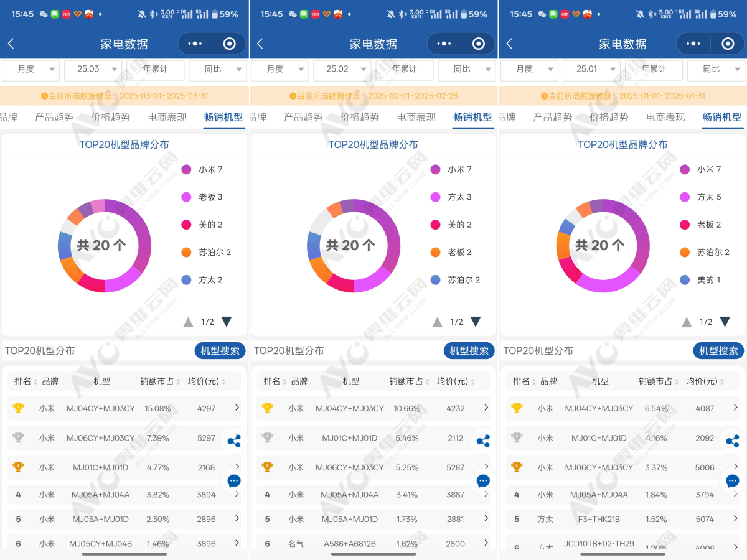
Task: Open chat bubble icon beside 5.25% row
Action: 483,481
